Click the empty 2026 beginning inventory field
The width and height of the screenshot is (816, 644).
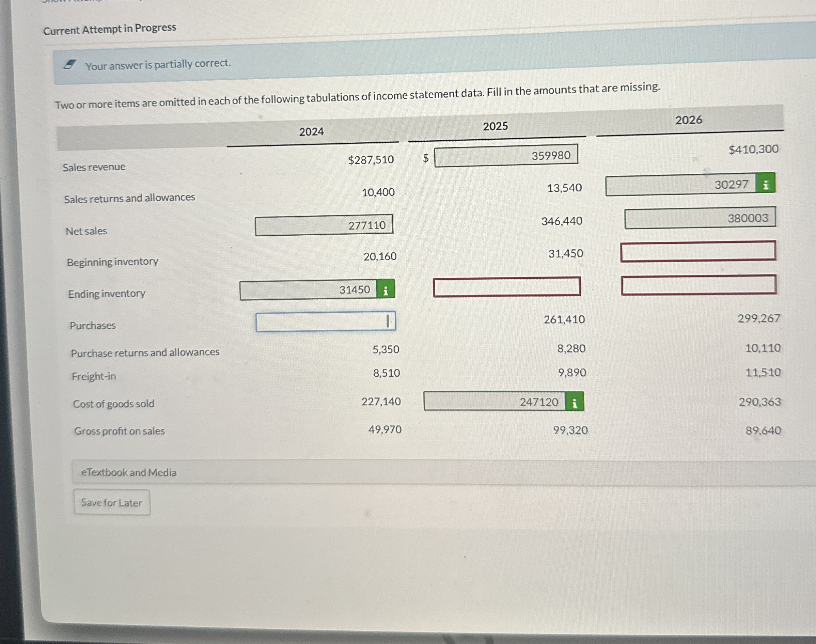tap(697, 251)
